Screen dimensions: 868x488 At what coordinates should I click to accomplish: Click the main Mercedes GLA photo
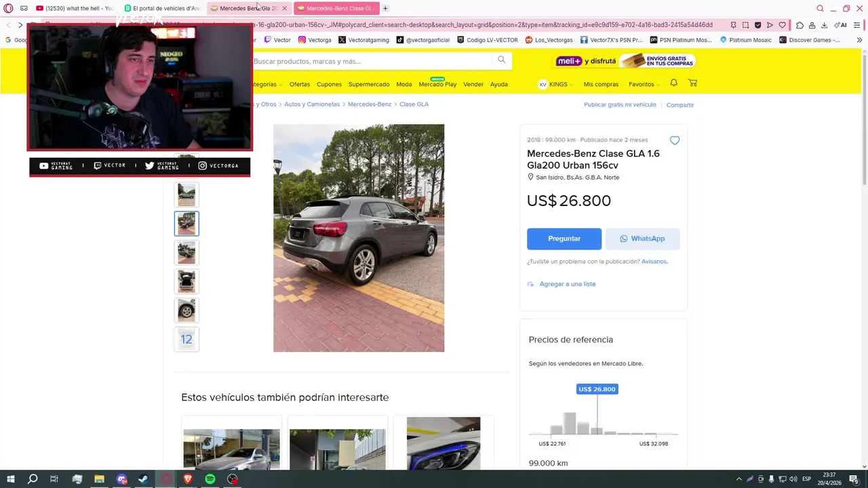coord(359,238)
